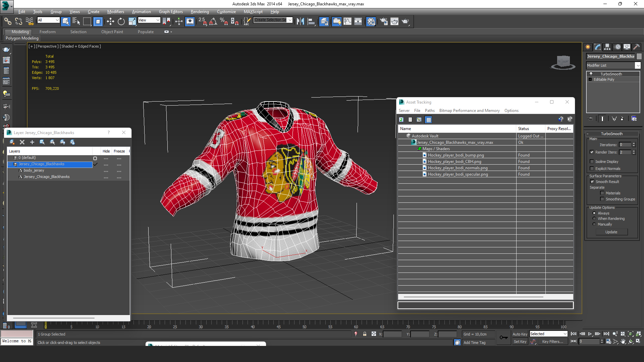Image resolution: width=644 pixels, height=362 pixels.
Task: Toggle the TurboSmooth modifier lightbulb
Action: pyautogui.click(x=591, y=74)
